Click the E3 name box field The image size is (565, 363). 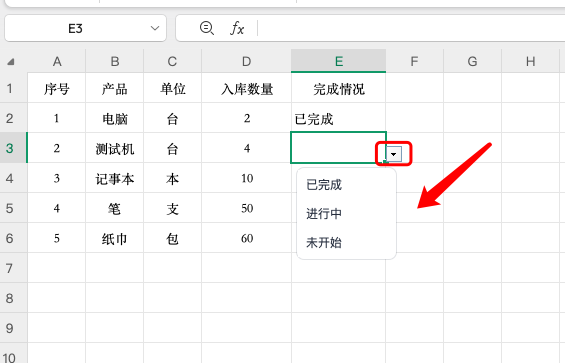[x=85, y=28]
